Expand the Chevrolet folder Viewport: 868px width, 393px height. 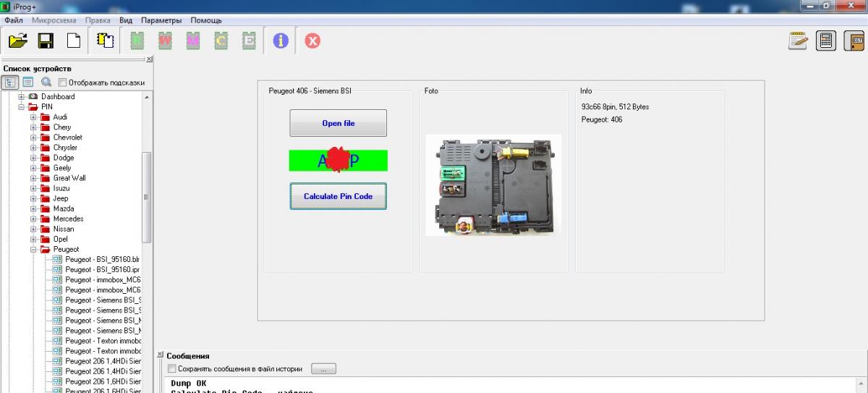[33, 137]
